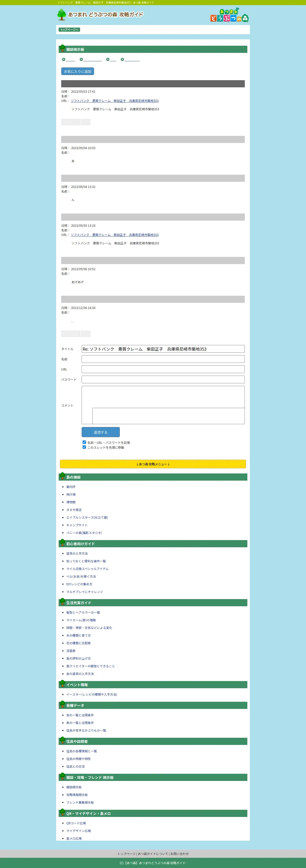Open 知っておくと便利な操作一覧 link

pos(86,561)
